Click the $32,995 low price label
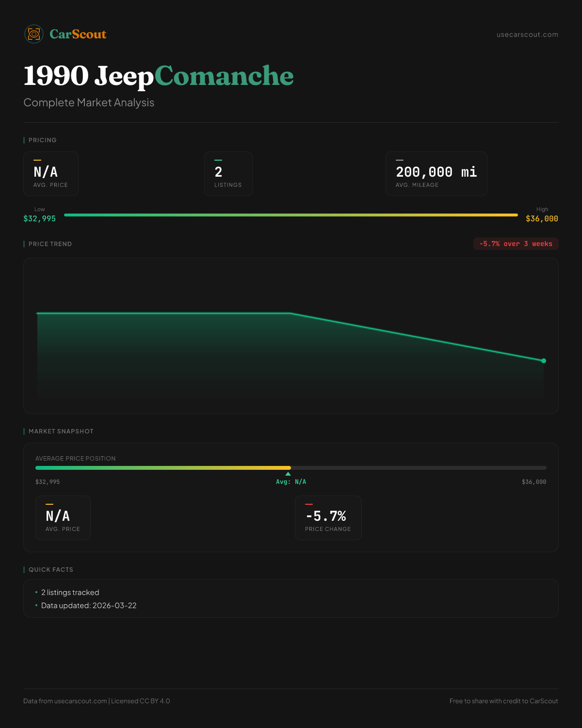Image resolution: width=582 pixels, height=728 pixels. click(40, 218)
